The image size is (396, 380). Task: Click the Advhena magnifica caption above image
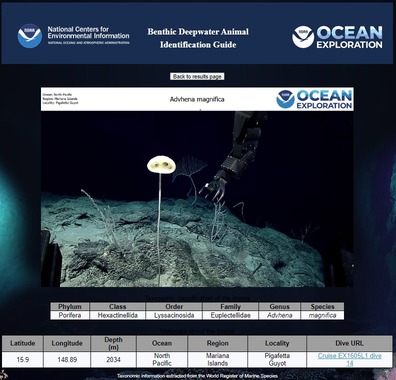(197, 99)
